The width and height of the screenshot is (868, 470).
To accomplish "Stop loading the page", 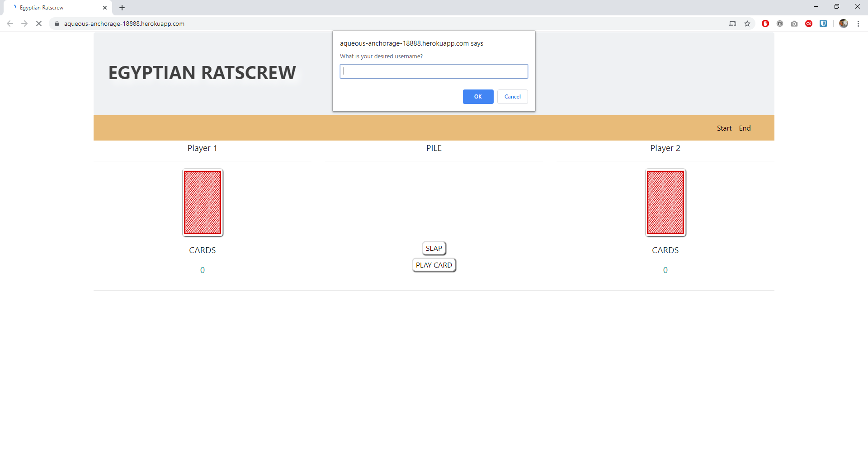I will (39, 23).
